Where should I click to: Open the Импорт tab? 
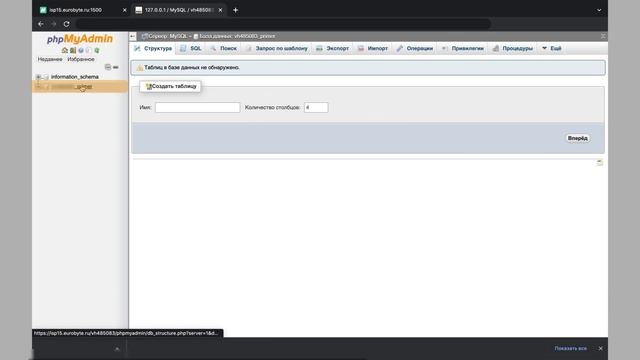pyautogui.click(x=373, y=49)
